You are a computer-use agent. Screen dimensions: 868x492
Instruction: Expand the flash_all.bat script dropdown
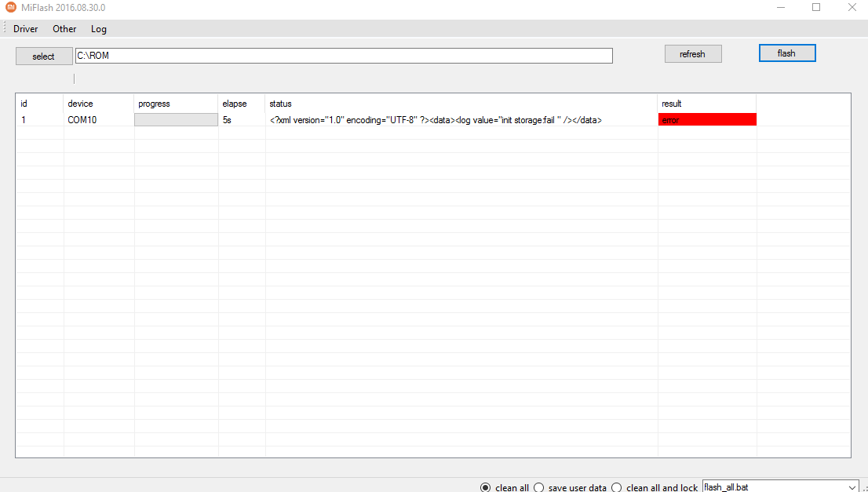(x=852, y=487)
